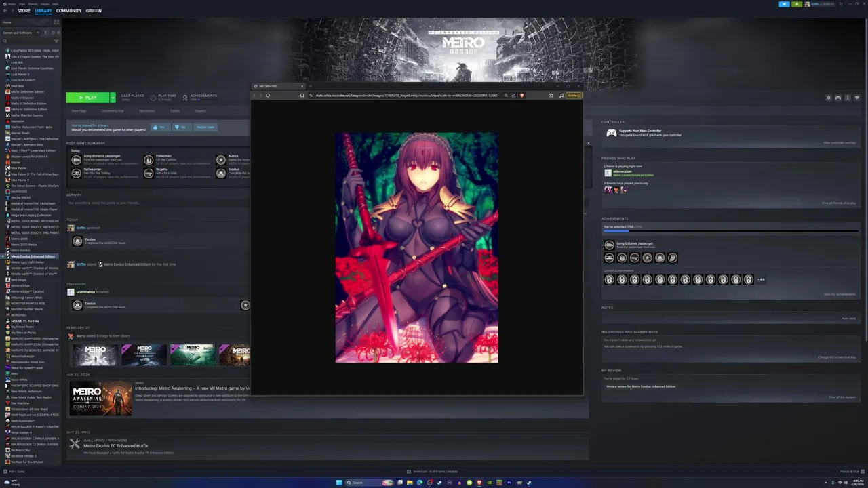The image size is (868, 488).
Task: Switch to the LIBRARY tab
Action: click(x=43, y=11)
